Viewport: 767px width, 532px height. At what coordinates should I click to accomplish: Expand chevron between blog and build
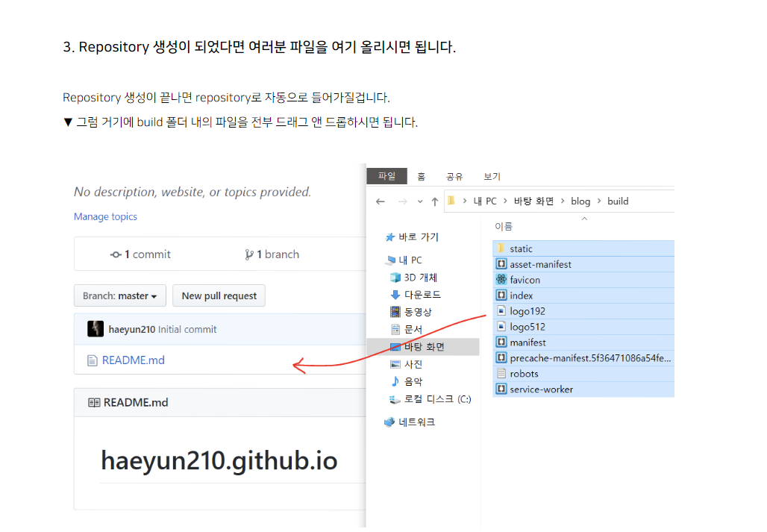(598, 201)
